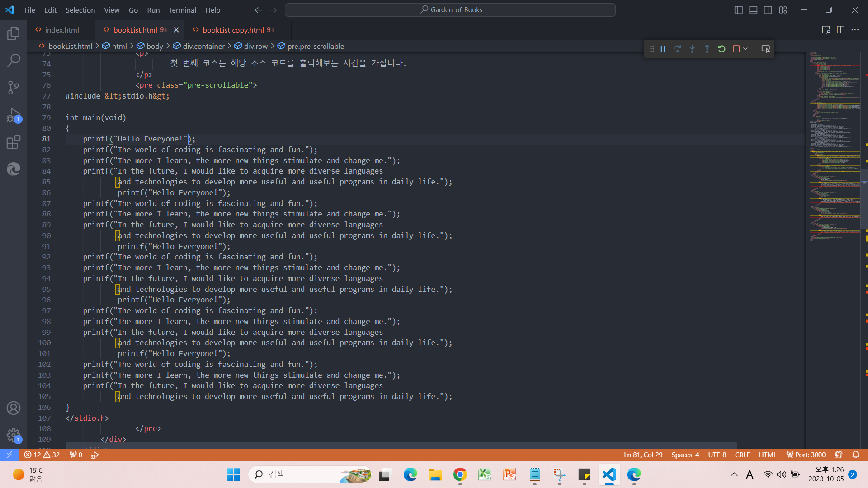The image size is (868, 488).
Task: Click the debug Step Over icon
Action: point(677,49)
